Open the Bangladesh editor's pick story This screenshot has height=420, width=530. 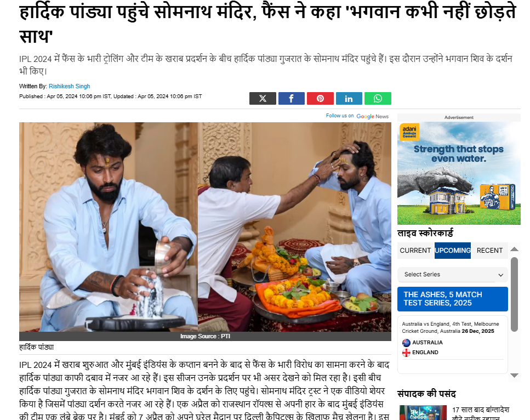pyautogui.click(x=480, y=413)
